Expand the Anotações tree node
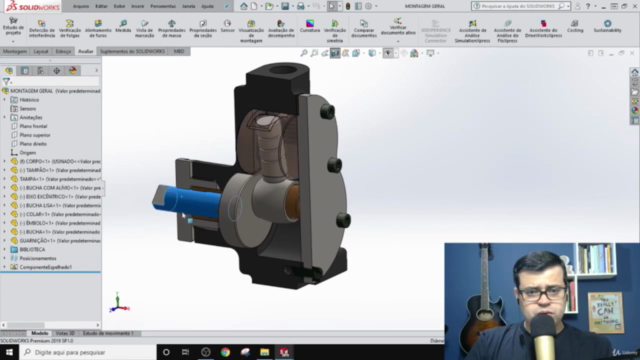This screenshot has width=640, height=360. (4, 117)
